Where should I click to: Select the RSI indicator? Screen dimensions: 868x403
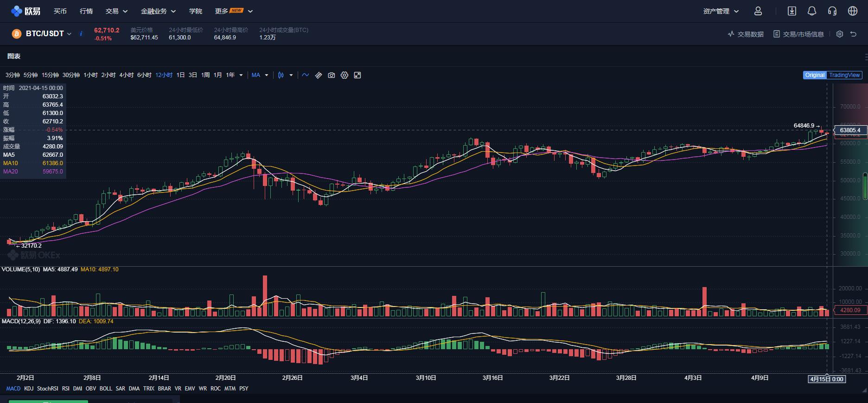click(66, 389)
